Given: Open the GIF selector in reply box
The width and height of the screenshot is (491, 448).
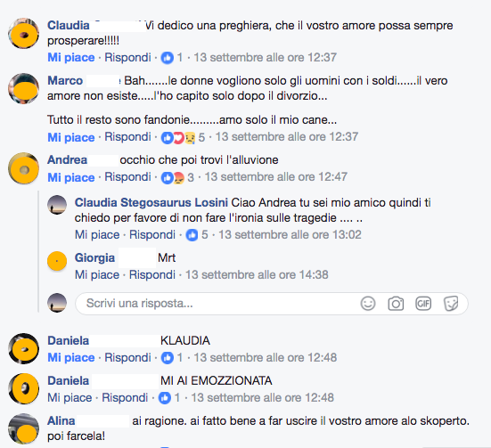Looking at the screenshot, I should coord(423,304).
